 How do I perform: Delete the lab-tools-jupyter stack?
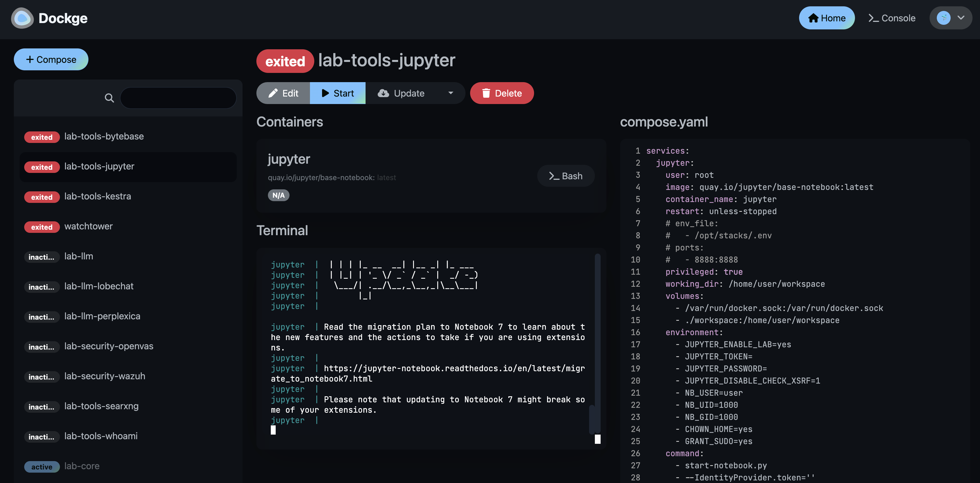point(502,93)
